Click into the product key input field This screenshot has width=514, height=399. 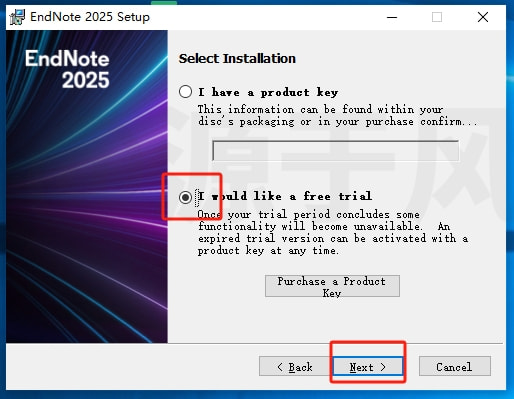(335, 151)
